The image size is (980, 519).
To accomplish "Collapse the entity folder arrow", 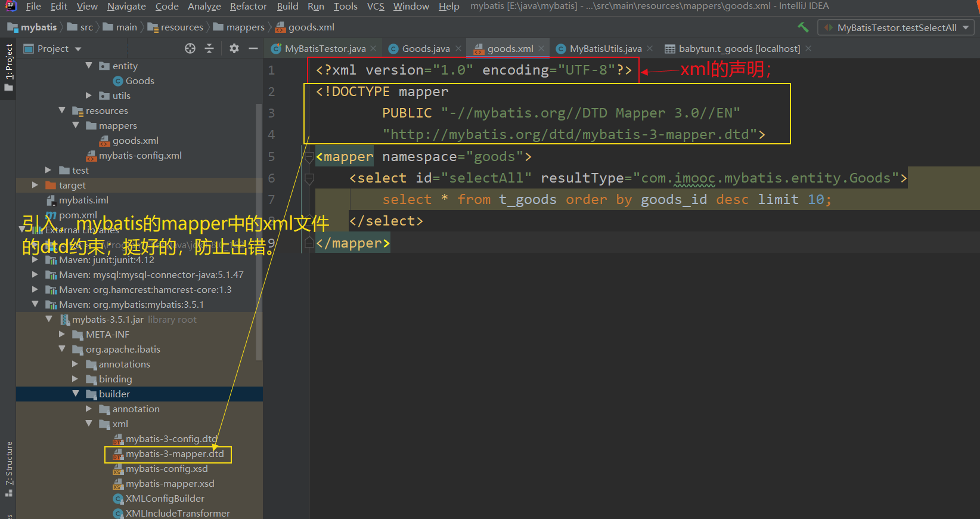I will point(89,66).
